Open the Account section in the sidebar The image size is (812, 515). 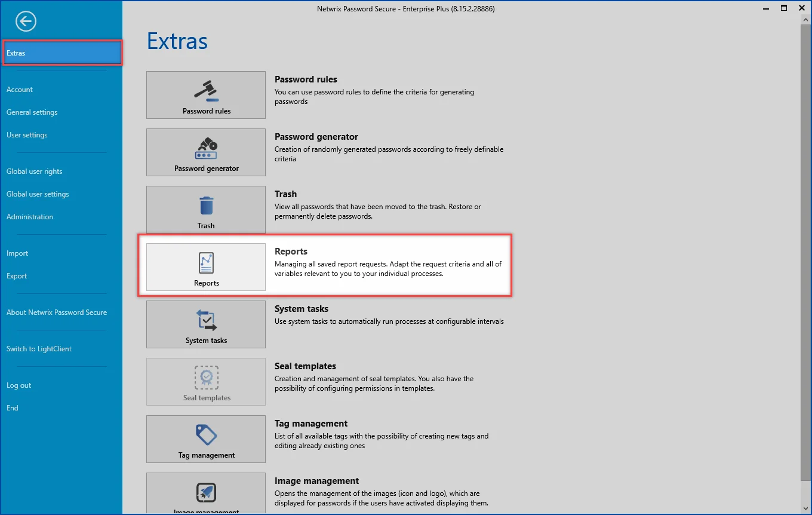pos(20,90)
